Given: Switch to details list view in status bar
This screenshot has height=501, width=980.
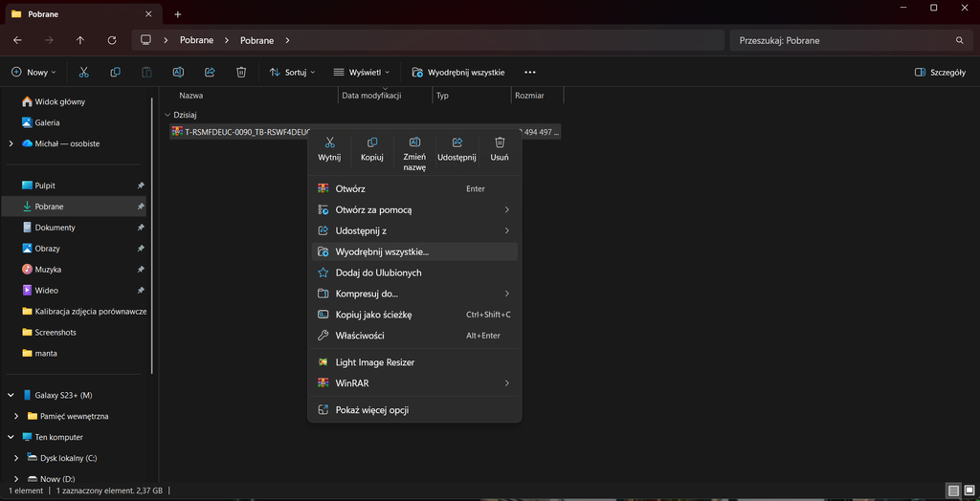Looking at the screenshot, I should [x=953, y=490].
